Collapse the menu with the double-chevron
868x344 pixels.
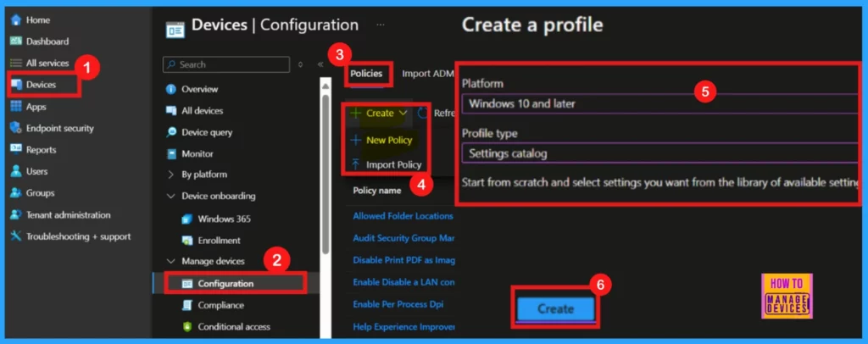320,64
